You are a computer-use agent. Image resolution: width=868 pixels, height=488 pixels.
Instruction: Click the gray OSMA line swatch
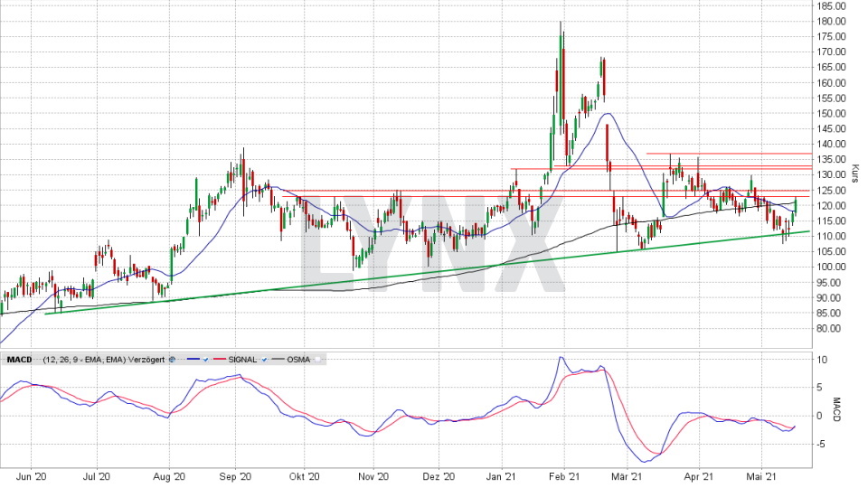[x=278, y=359]
